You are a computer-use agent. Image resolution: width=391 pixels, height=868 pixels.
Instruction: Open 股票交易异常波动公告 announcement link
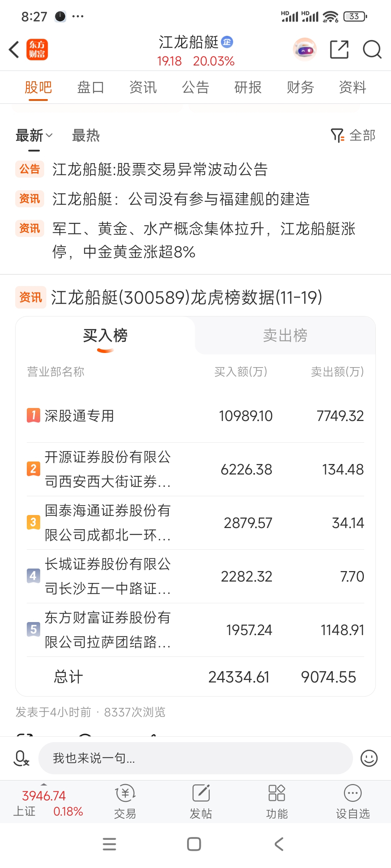(x=160, y=169)
